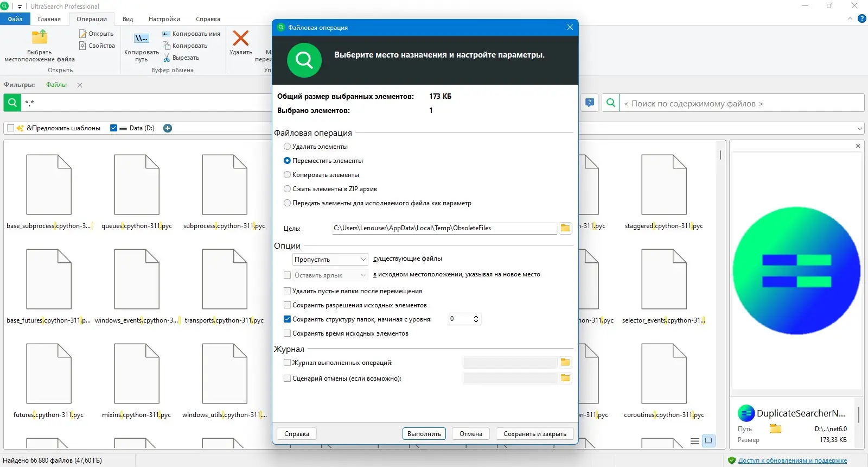Click the content search magnifier icon
The height and width of the screenshot is (467, 868).
coord(611,103)
